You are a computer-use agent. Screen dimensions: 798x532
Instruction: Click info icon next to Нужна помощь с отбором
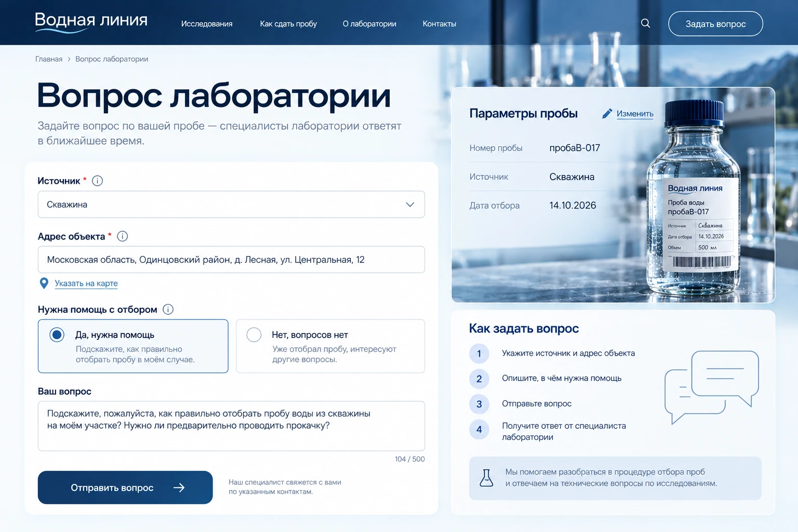168,309
